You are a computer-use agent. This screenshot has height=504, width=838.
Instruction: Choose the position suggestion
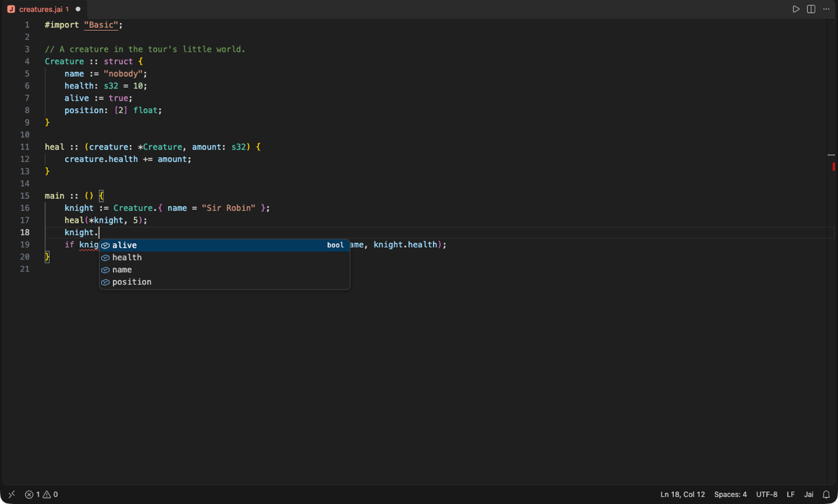click(224, 282)
